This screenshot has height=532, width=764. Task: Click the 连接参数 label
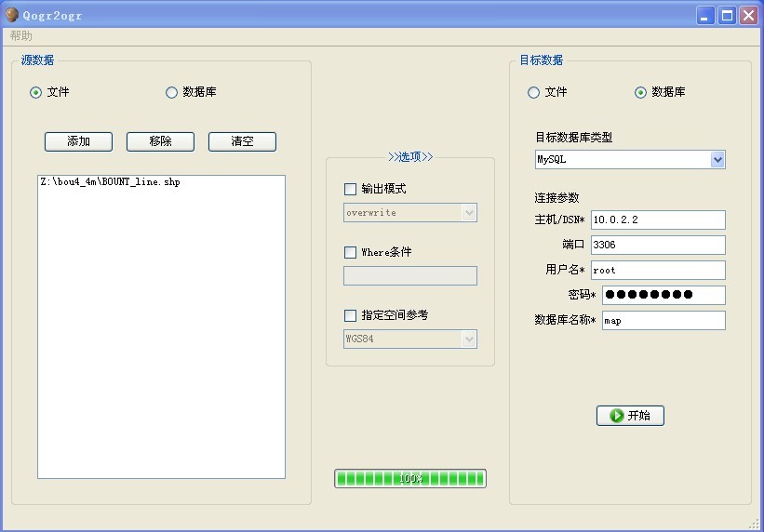(x=556, y=198)
